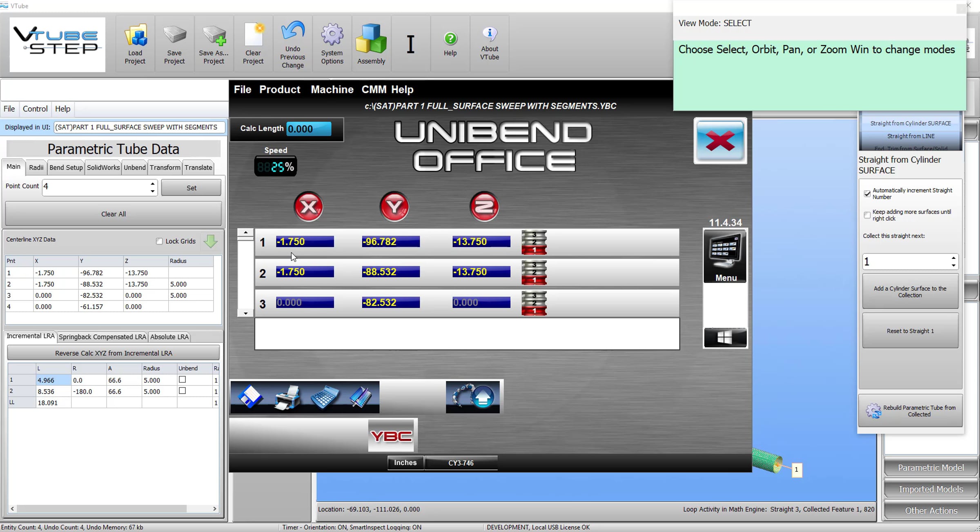
Task: Open the Assembly cubes icon
Action: tap(371, 44)
